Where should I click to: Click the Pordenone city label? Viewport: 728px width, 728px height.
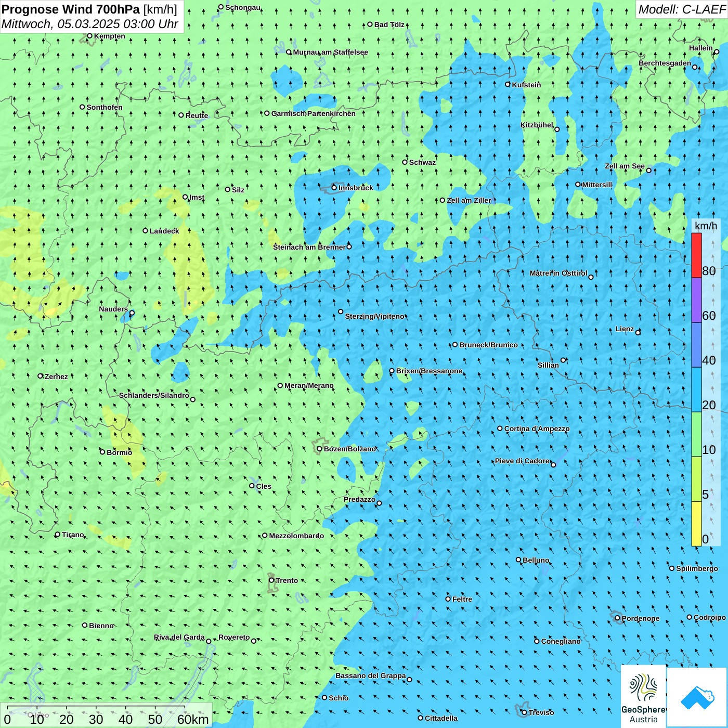pyautogui.click(x=641, y=618)
